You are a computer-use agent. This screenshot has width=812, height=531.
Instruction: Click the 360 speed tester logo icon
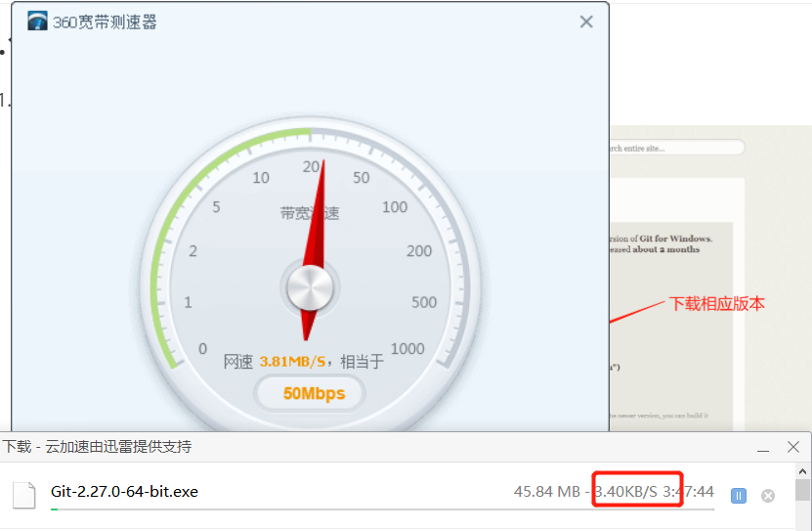pyautogui.click(x=37, y=22)
